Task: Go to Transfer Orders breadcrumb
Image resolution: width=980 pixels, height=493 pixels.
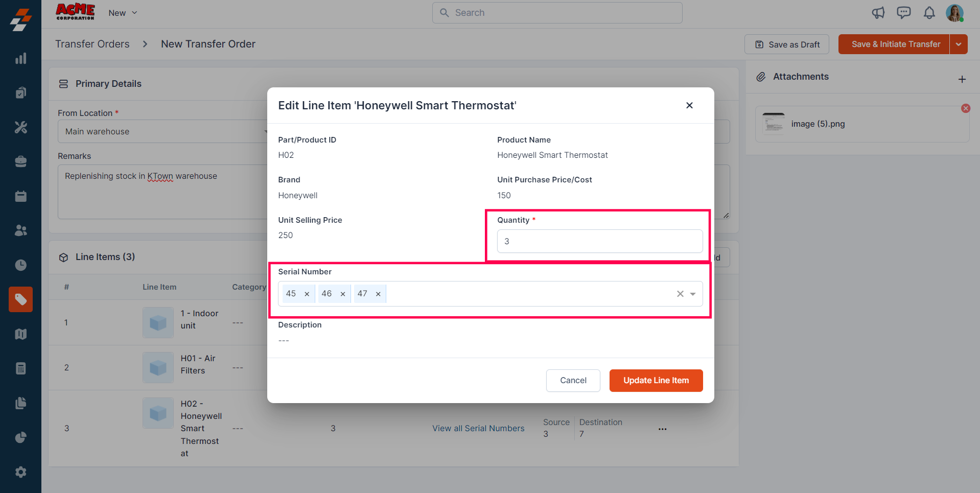Action: coord(92,44)
